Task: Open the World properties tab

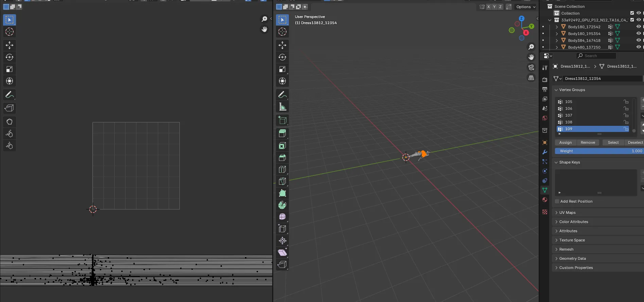Action: pos(545,118)
